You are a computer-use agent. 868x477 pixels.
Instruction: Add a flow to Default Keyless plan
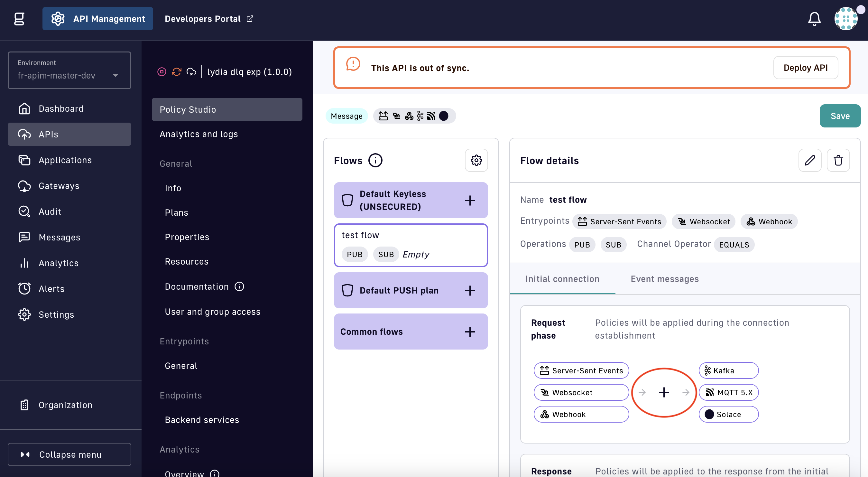(x=470, y=201)
